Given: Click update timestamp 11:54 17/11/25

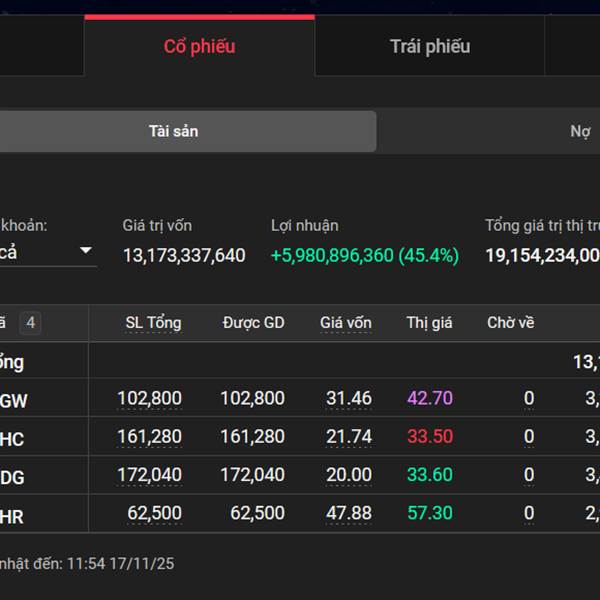Looking at the screenshot, I should point(121,564).
